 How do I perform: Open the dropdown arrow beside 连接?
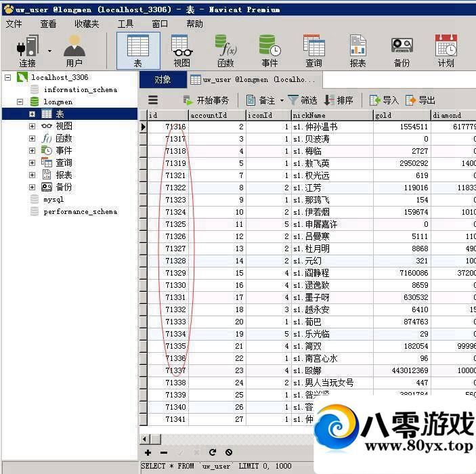pyautogui.click(x=49, y=50)
